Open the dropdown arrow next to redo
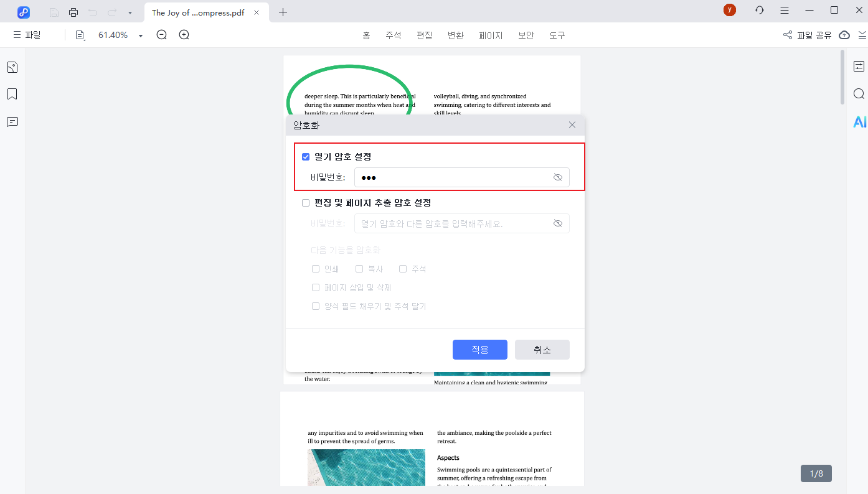868x494 pixels. click(130, 12)
